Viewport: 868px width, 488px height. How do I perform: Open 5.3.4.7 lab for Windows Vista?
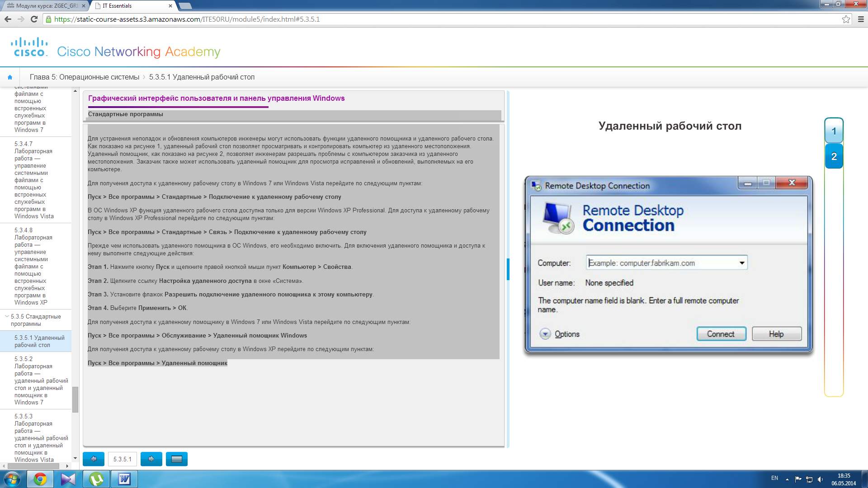pyautogui.click(x=36, y=180)
